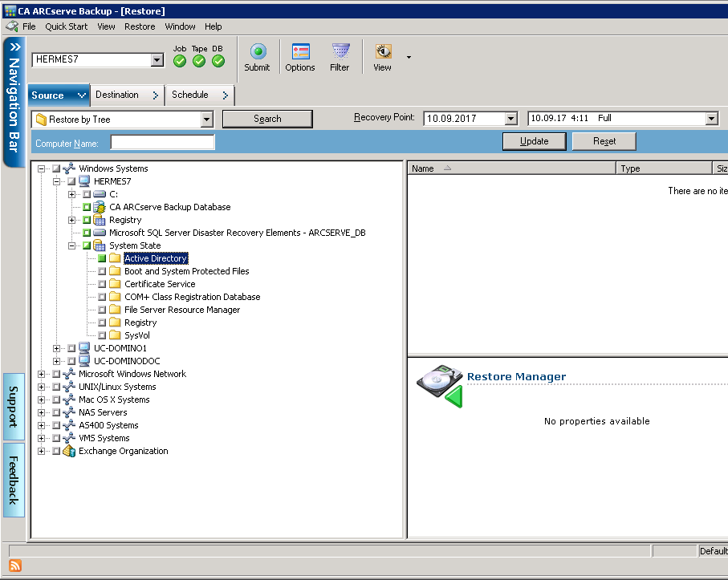Image resolution: width=728 pixels, height=580 pixels.
Task: Check the C: drive checkbox
Action: (x=87, y=194)
